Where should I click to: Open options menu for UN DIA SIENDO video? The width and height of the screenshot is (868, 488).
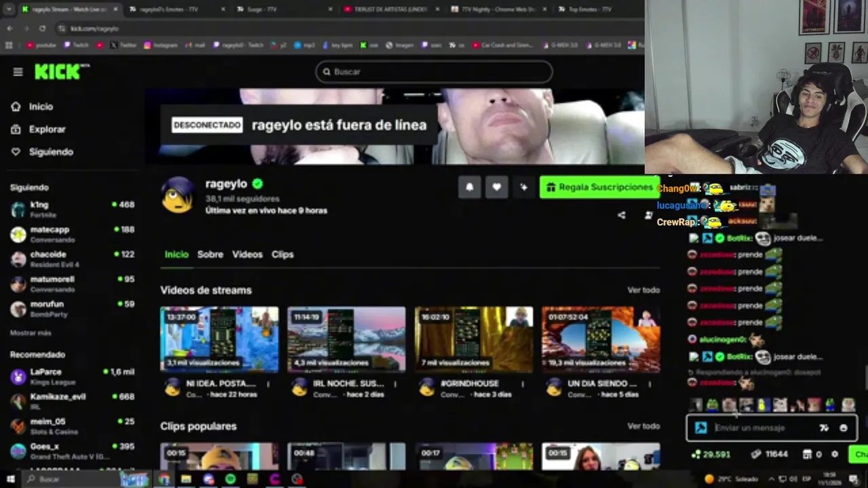coord(650,384)
